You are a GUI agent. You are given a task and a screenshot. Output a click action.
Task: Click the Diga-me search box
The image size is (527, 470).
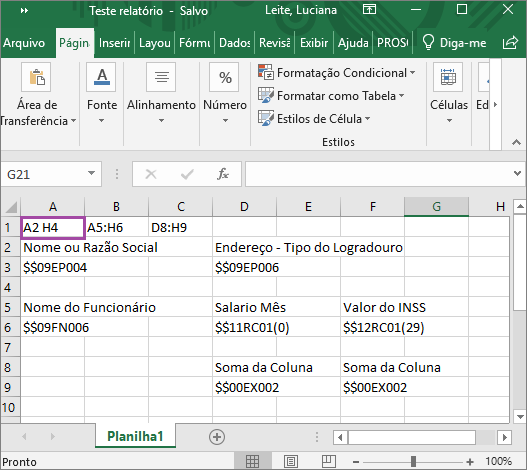454,43
